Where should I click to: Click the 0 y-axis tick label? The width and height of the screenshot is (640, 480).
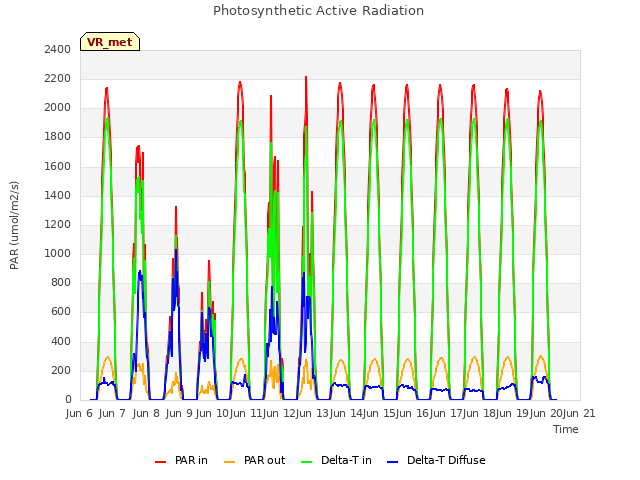click(68, 400)
